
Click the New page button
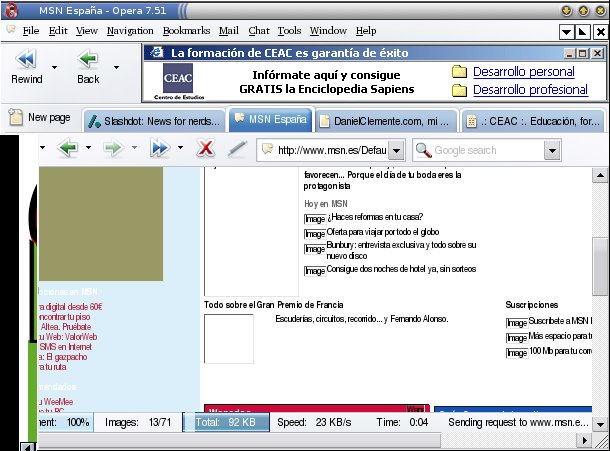(39, 117)
